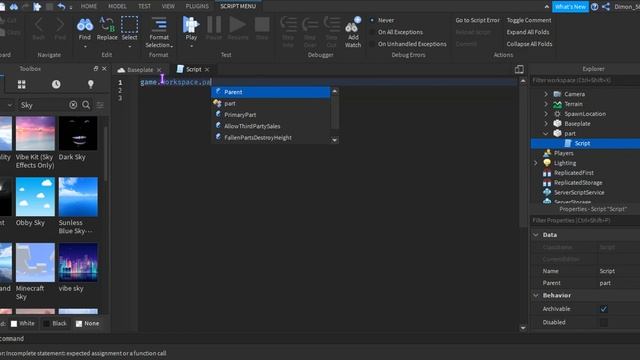Screen dimensions: 640x360
Task: Click the SpawnLocation icon in Explorer
Action: click(x=557, y=114)
